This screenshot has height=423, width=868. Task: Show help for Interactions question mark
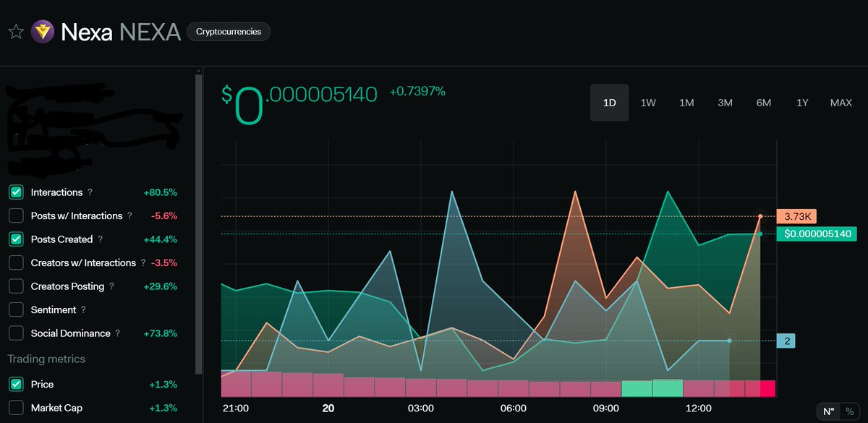[x=90, y=193]
